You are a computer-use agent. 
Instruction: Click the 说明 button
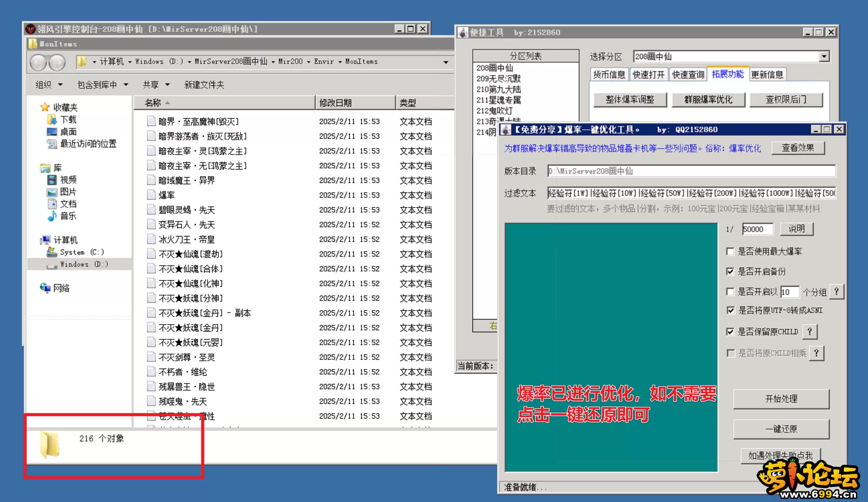[796, 228]
